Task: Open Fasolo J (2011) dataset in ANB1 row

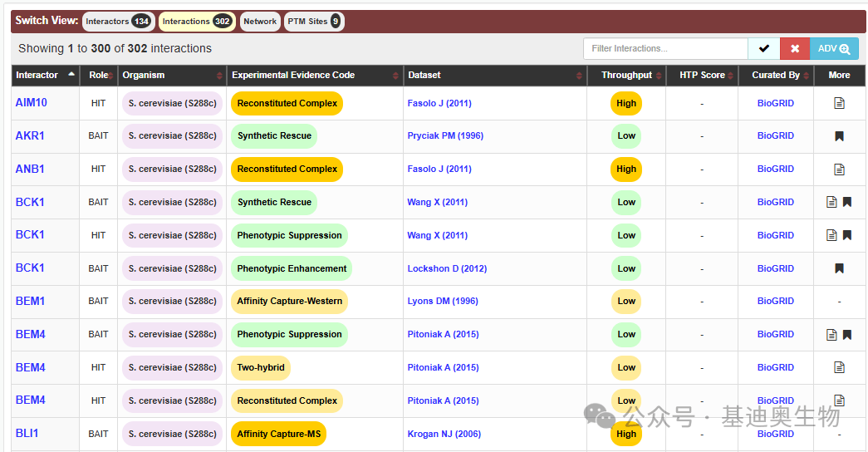Action: pyautogui.click(x=439, y=169)
